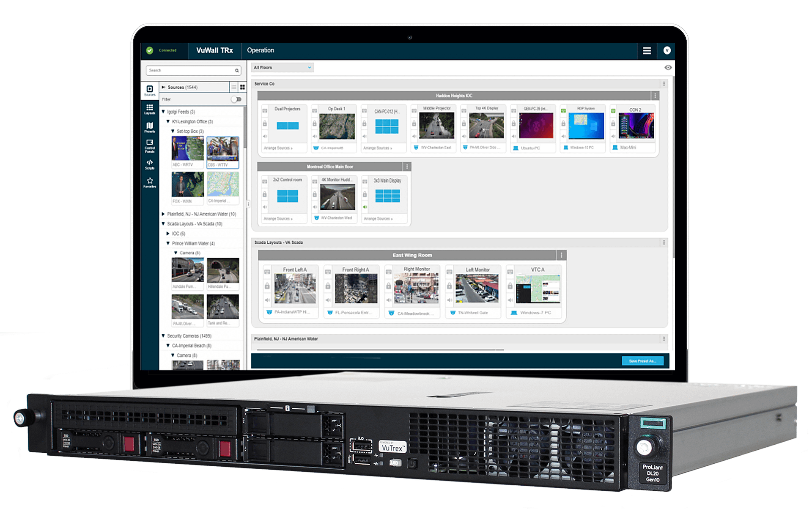Open the hamburger menu in the header
Screen dimensions: 812x520
click(647, 51)
